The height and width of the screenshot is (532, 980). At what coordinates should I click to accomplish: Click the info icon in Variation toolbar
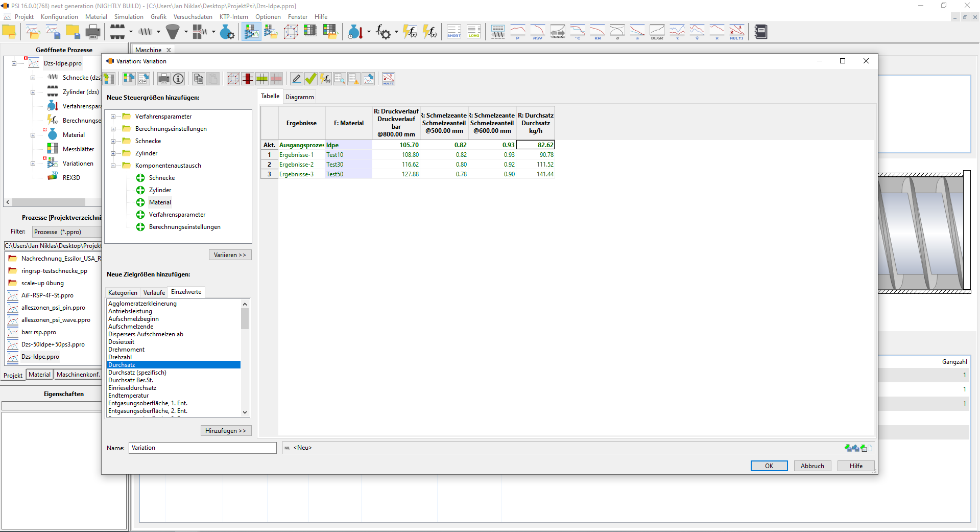[x=178, y=79]
